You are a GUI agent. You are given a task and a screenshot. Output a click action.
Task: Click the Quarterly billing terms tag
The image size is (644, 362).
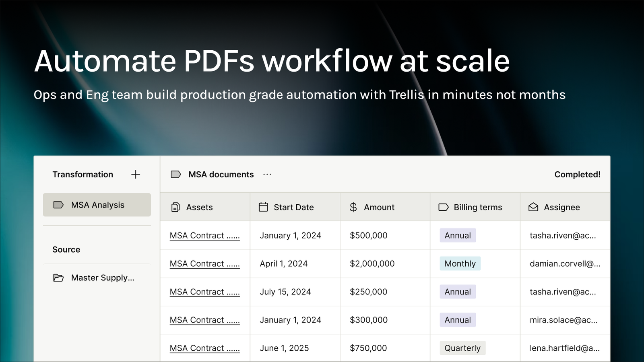coord(462,348)
